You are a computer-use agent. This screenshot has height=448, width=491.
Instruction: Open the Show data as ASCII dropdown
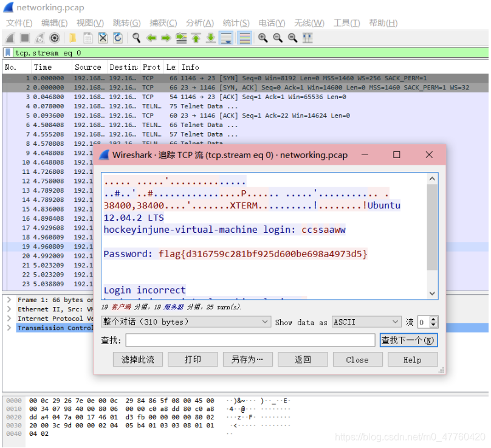(366, 322)
